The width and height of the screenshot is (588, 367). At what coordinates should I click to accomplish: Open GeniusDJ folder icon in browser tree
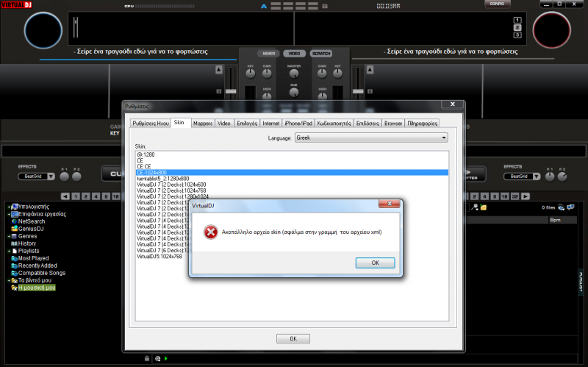[x=15, y=229]
